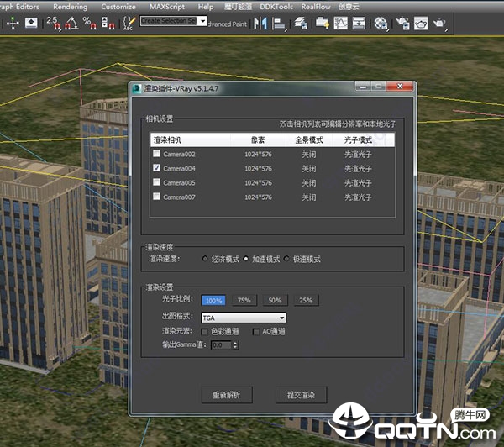The image size is (504, 447).
Task: Click the Render teapot icon
Action: coord(439,23)
